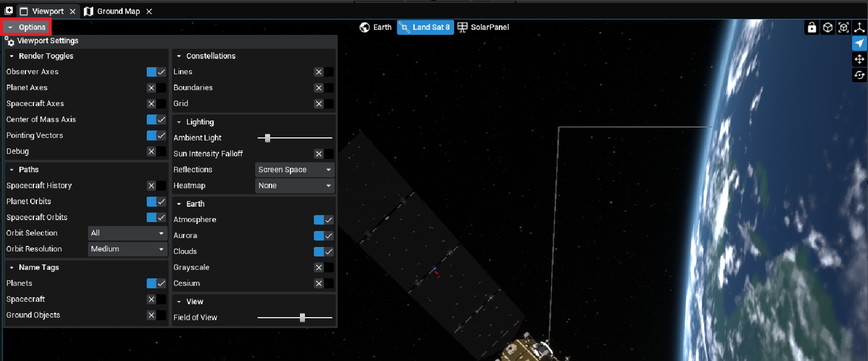Click the add new tab icon
868x361 pixels.
[8, 11]
